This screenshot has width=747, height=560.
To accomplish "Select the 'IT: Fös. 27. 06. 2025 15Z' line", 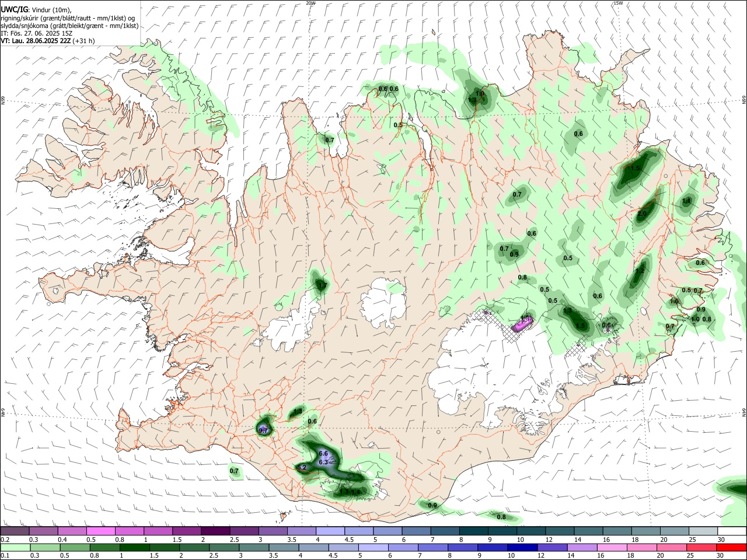I will pos(36,33).
